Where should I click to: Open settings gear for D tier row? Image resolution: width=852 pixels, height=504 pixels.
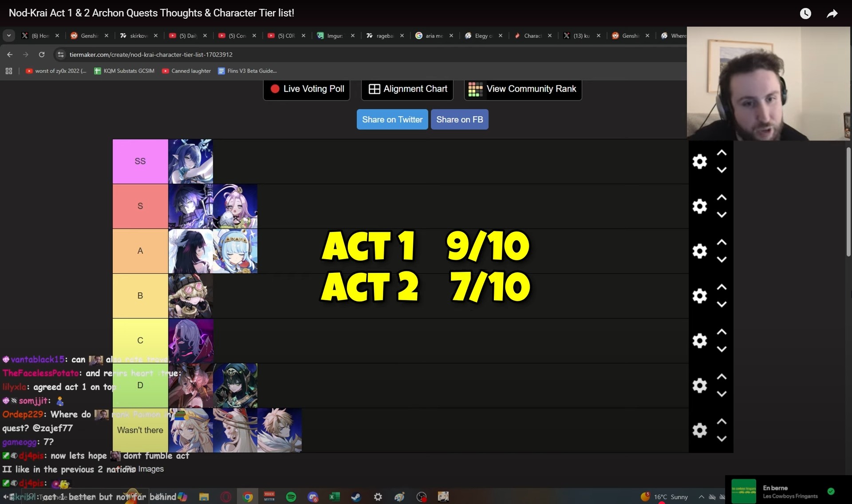click(700, 386)
